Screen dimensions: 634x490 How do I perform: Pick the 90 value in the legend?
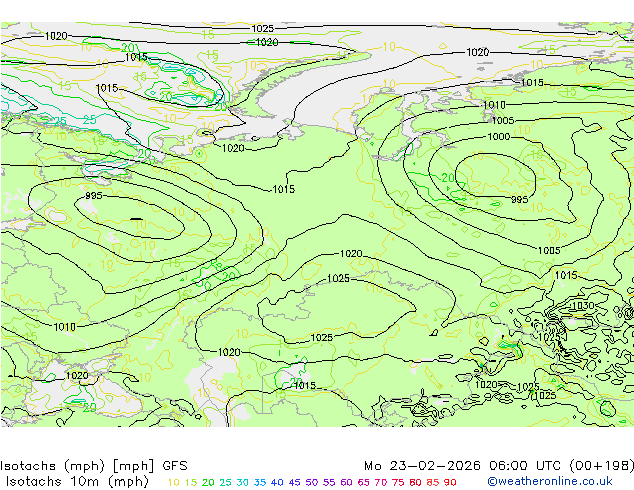point(450,482)
